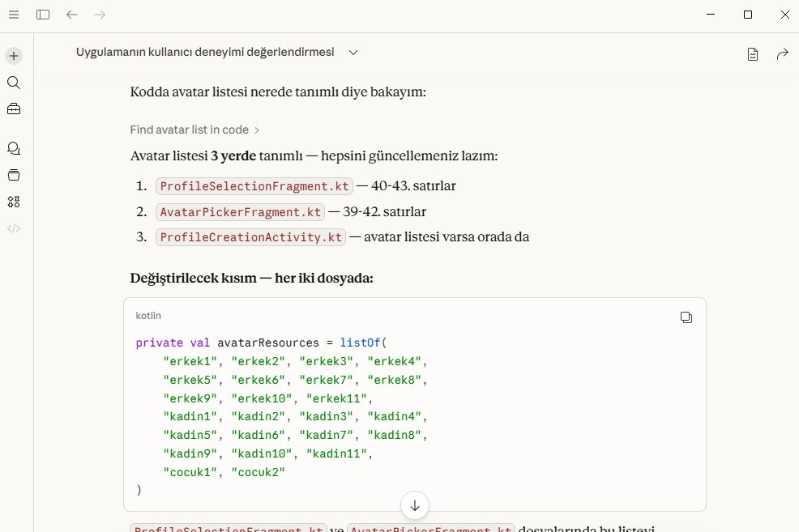Screen dimensions: 799x532
Task: Click the "cocuk2" string in code
Action: [x=258, y=472]
